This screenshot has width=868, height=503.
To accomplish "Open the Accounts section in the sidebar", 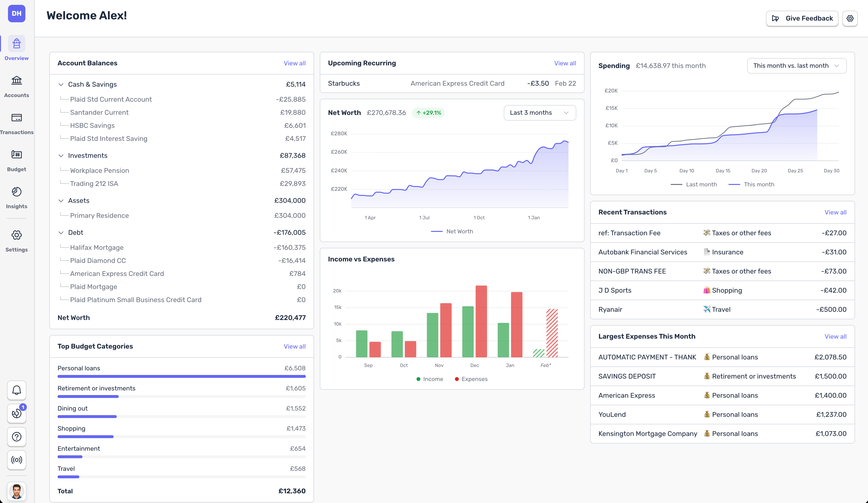I will pyautogui.click(x=16, y=85).
